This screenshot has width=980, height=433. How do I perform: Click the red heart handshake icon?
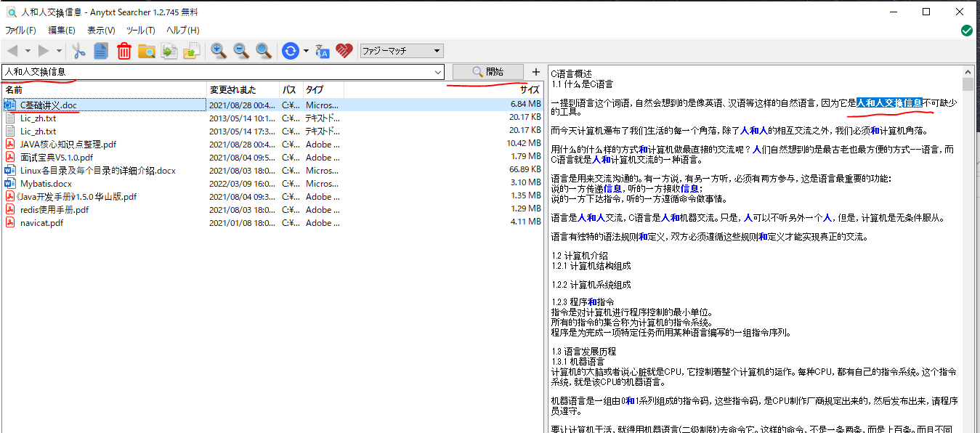(344, 51)
